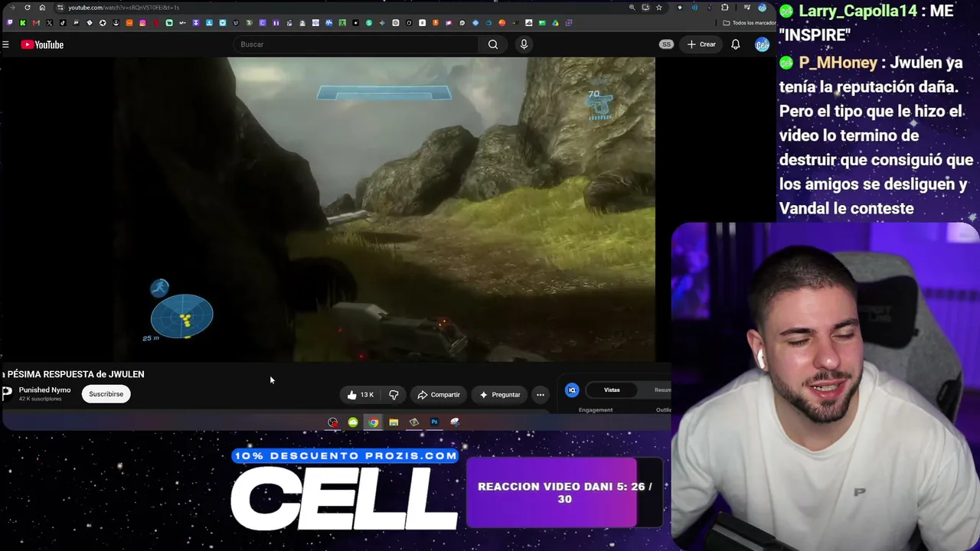Bookmark this page with the star
Viewport: 980px width, 551px height.
(x=658, y=8)
